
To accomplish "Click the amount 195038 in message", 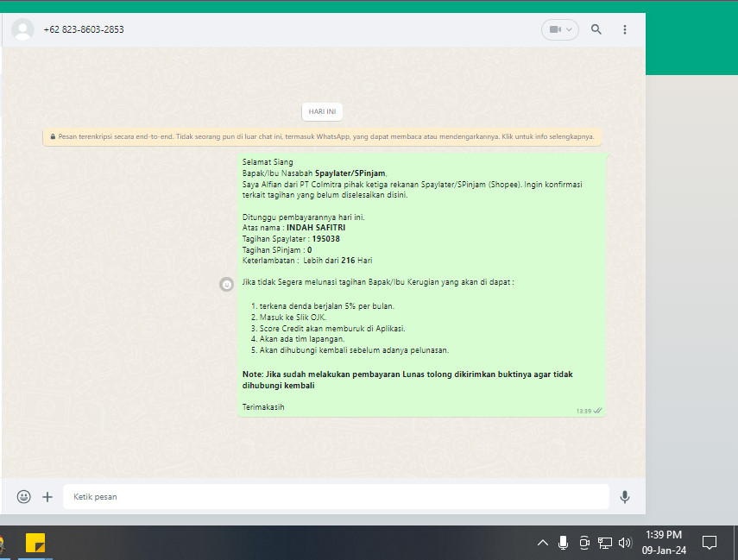I will pos(325,239).
